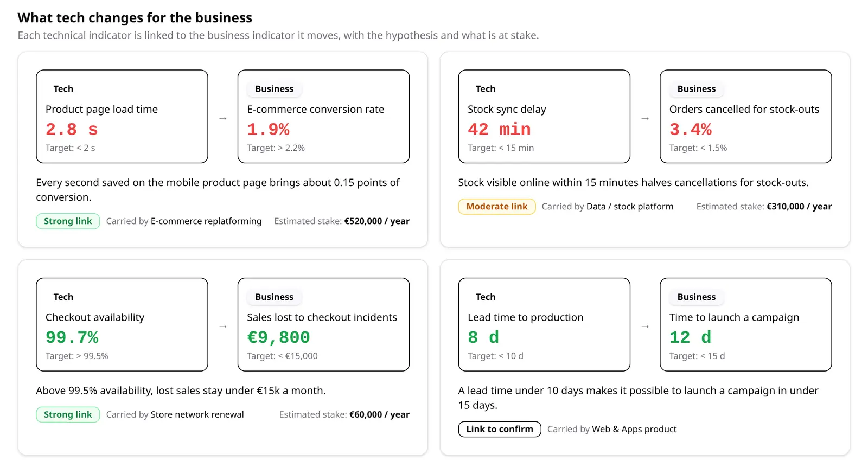Click the heading What tech changes for the business
Screen dimensions: 868x467
[135, 18]
